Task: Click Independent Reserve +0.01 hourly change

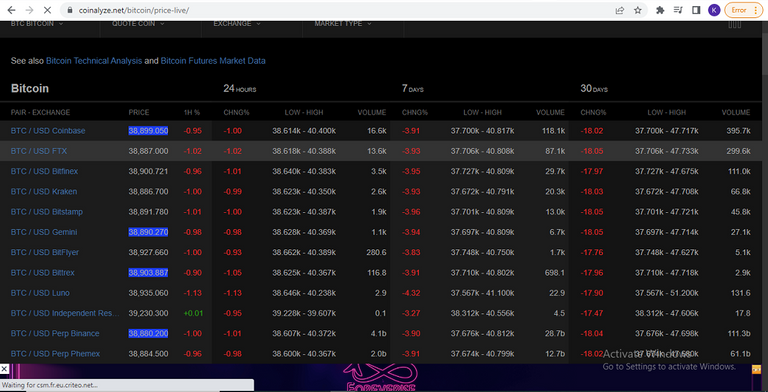Action: pyautogui.click(x=193, y=313)
